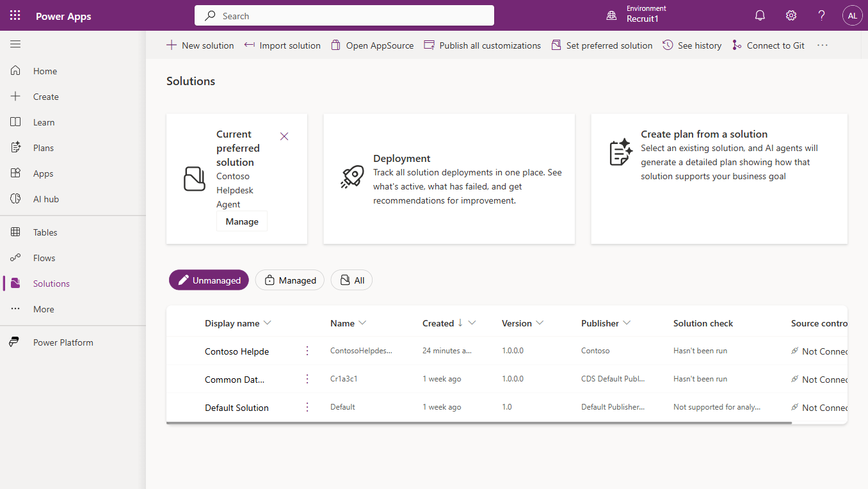Click the Manage button

242,221
